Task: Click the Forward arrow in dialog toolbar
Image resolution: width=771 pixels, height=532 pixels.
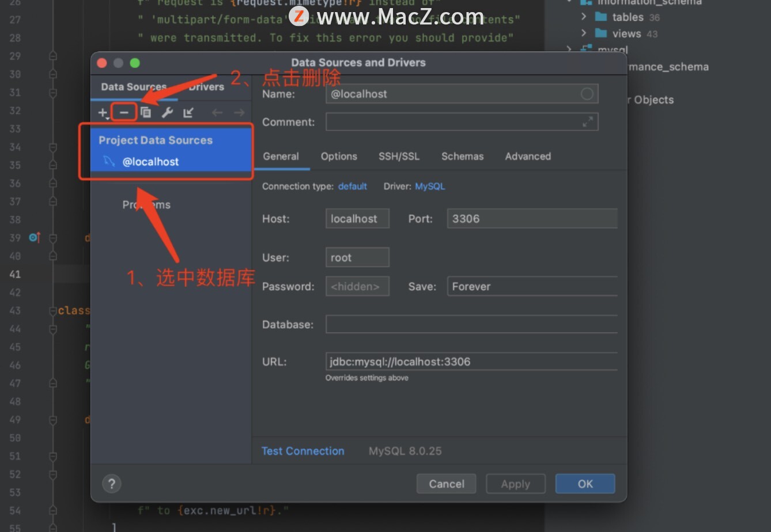Action: (239, 113)
